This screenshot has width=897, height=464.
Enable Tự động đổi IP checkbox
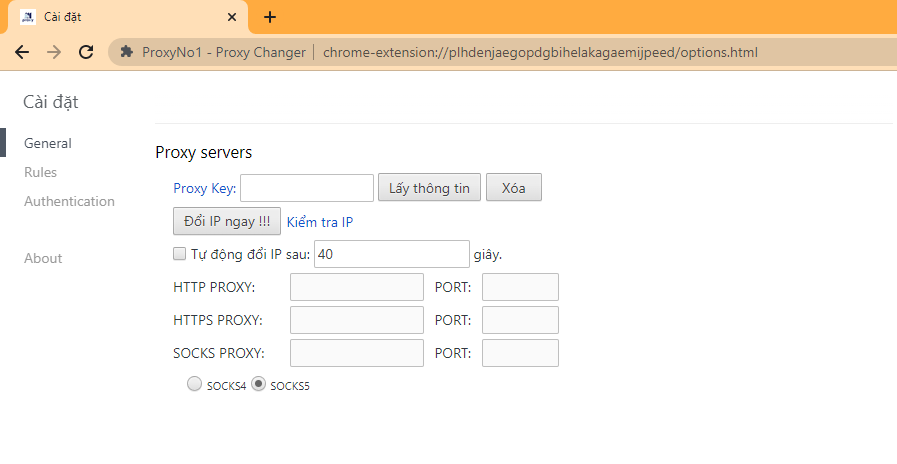pos(180,254)
